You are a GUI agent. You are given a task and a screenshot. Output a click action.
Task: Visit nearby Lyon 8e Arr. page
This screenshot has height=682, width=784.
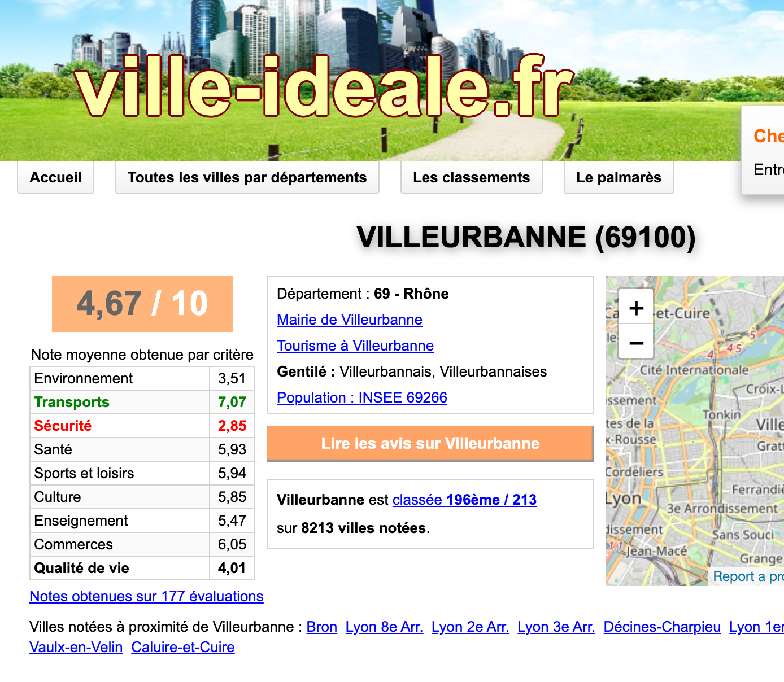point(384,627)
